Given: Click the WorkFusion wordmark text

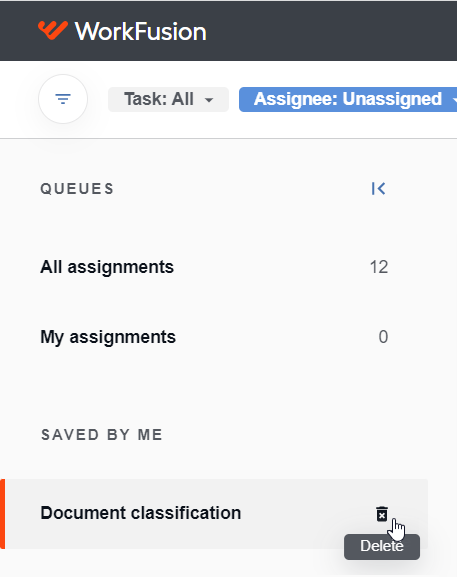Looking at the screenshot, I should 141,31.
